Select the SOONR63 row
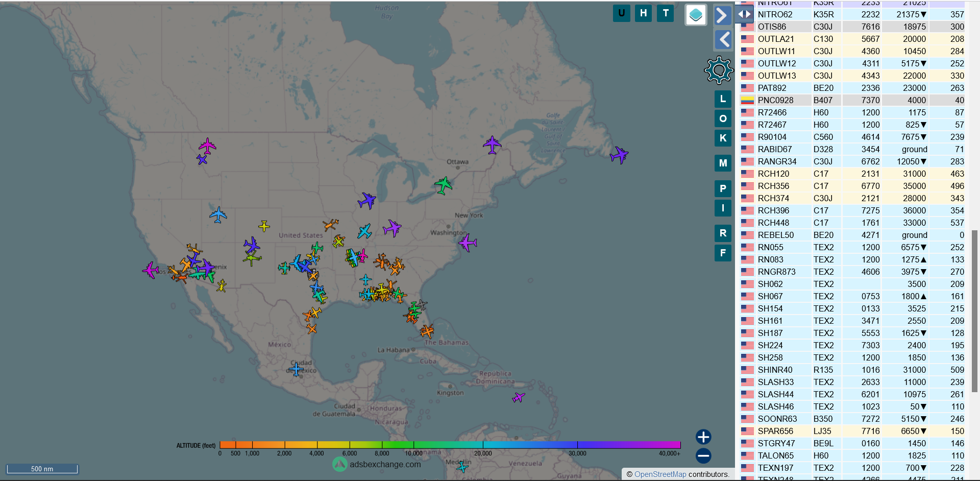The width and height of the screenshot is (980, 481). point(852,419)
